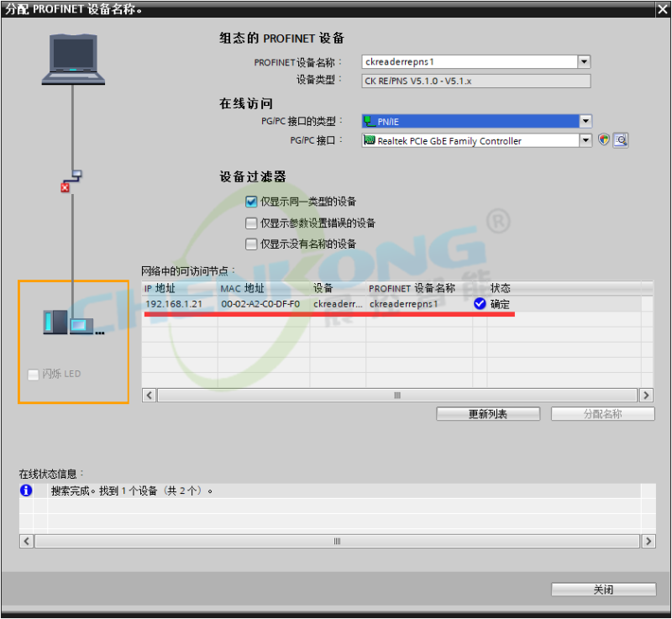
Task: Click the IP 地址 column header
Action: point(160,288)
